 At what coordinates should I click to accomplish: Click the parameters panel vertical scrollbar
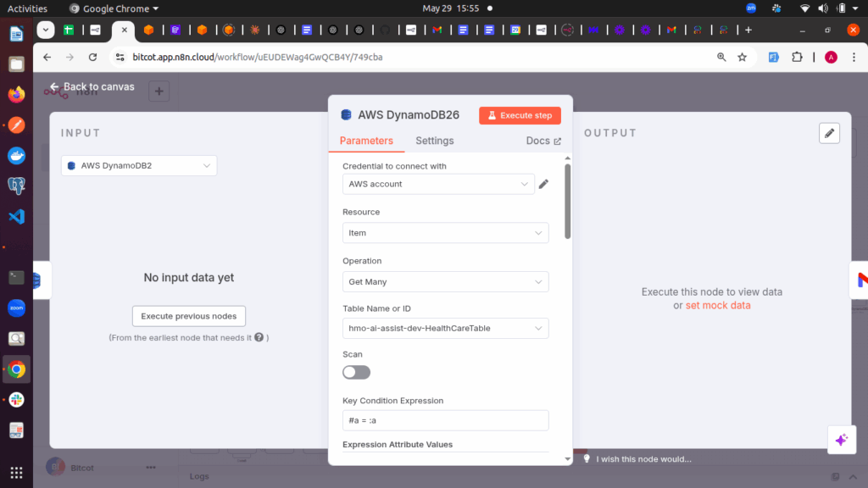tap(567, 203)
